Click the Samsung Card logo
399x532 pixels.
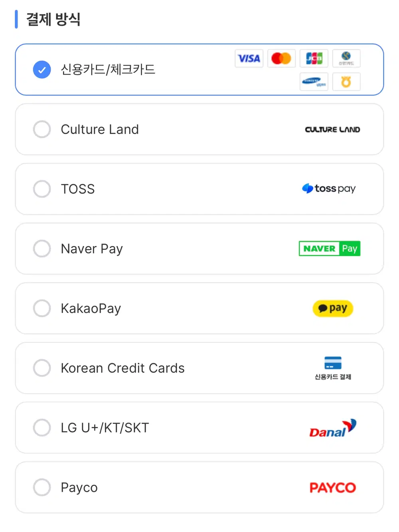[314, 82]
